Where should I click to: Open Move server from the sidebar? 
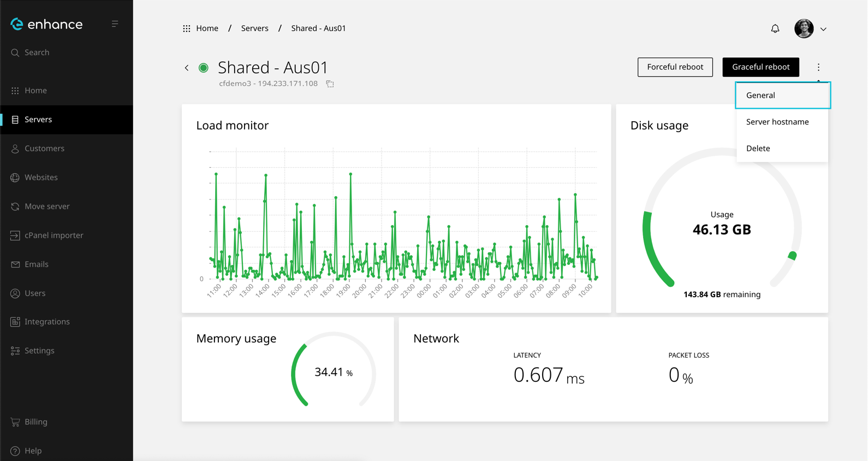[x=47, y=206]
